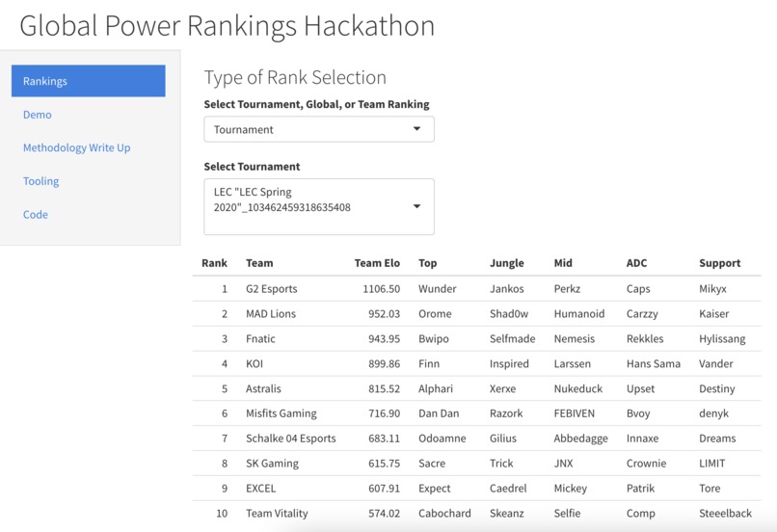Click arrow of LEC Spring 2020 dropdown
The image size is (777, 532).
(x=417, y=206)
